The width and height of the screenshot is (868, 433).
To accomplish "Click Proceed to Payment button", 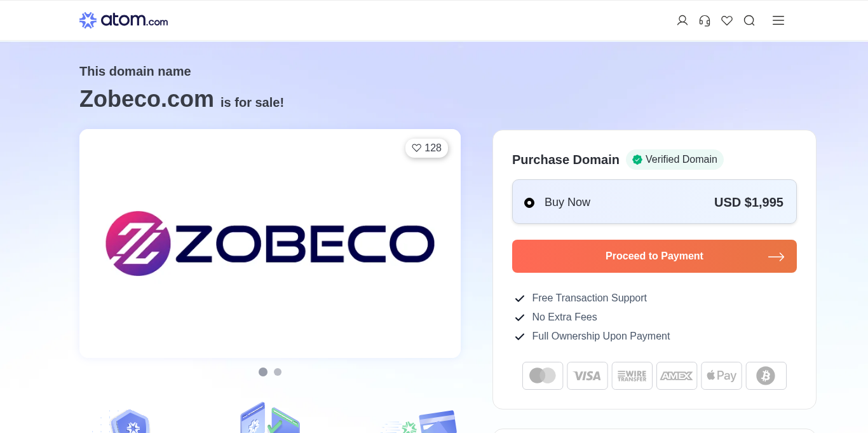I will pyautogui.click(x=654, y=256).
